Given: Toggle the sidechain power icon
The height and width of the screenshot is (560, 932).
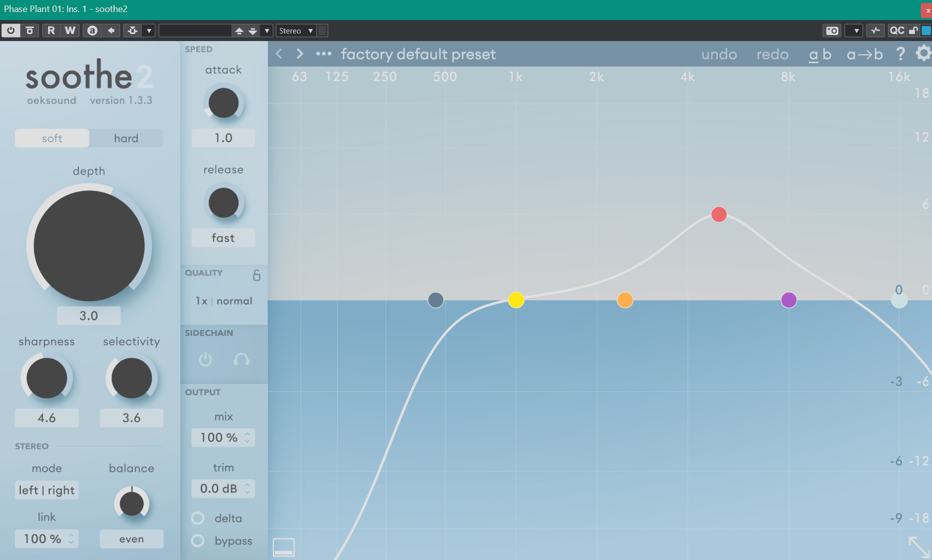Looking at the screenshot, I should pyautogui.click(x=205, y=359).
